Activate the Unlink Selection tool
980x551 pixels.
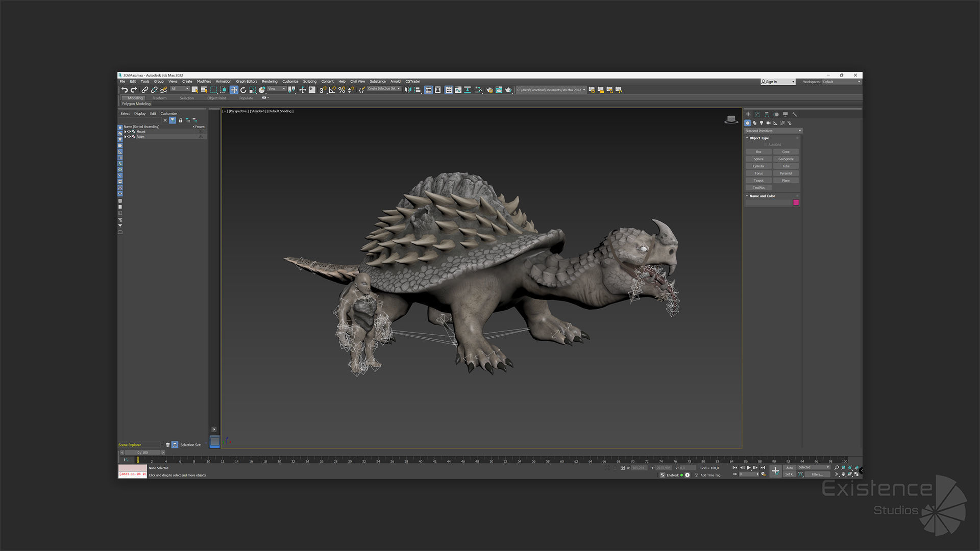pos(154,90)
